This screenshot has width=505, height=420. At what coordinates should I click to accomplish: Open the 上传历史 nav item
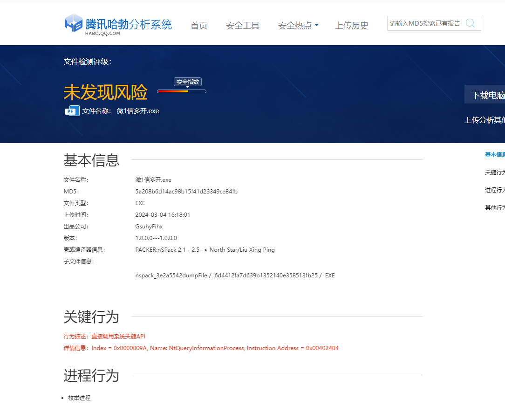[352, 26]
